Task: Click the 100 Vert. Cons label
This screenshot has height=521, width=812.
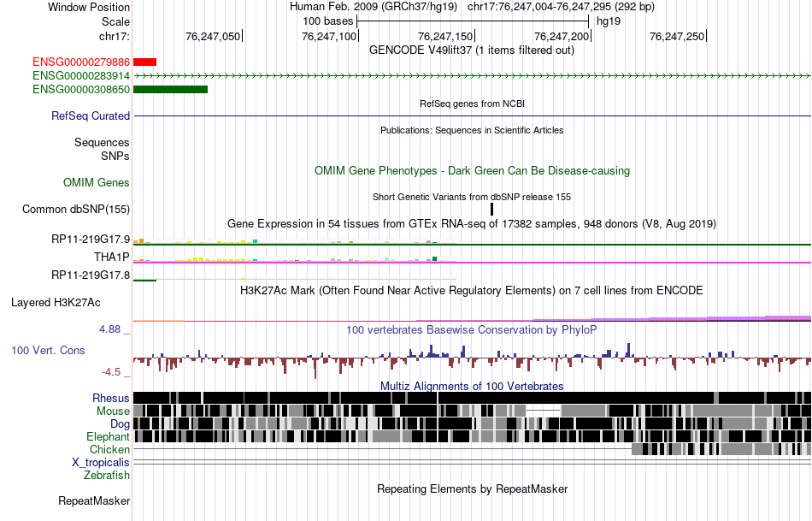Action: (x=48, y=351)
